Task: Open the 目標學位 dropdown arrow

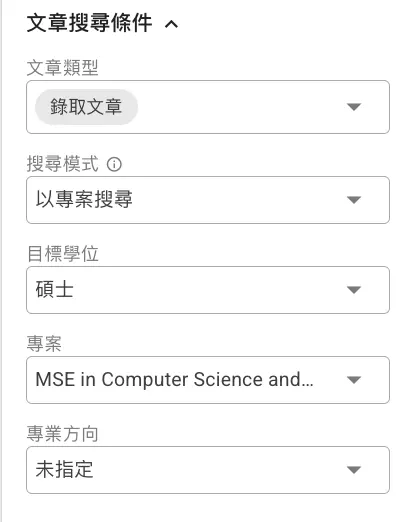Action: coord(354,290)
